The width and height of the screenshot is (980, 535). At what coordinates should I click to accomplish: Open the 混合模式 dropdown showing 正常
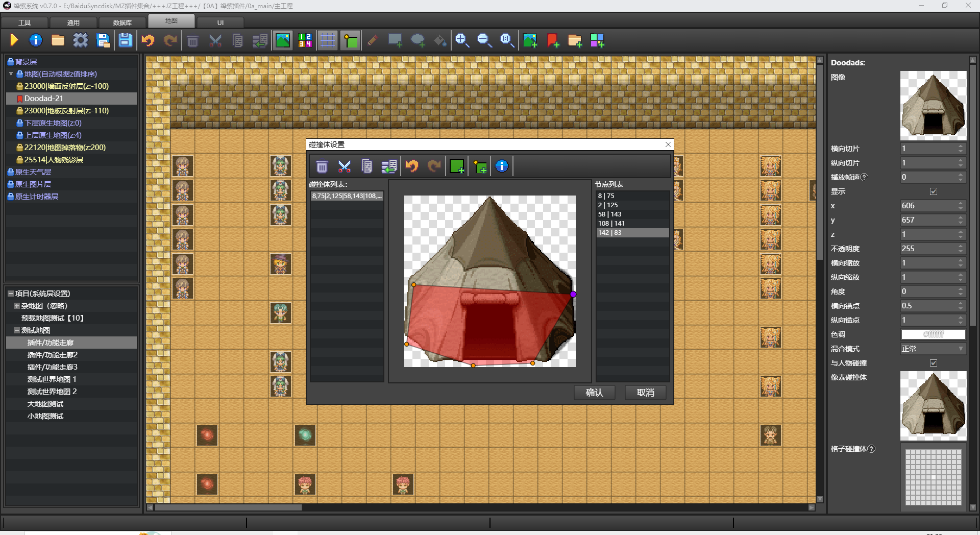click(933, 349)
